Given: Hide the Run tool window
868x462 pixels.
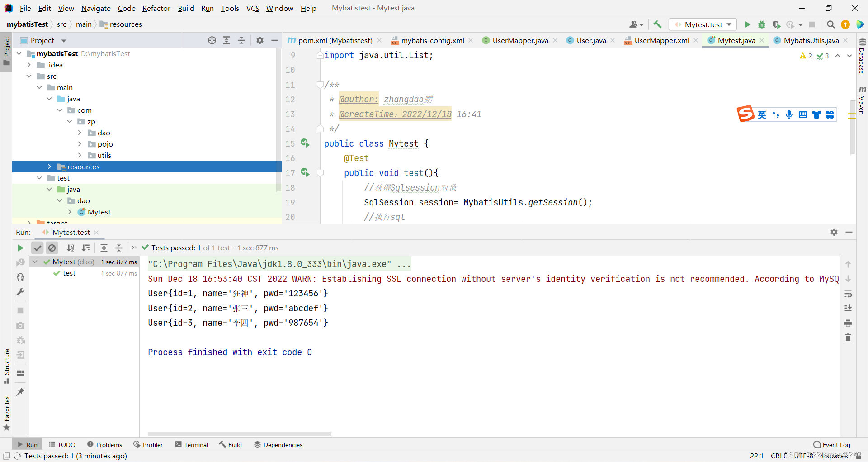Looking at the screenshot, I should (x=849, y=232).
